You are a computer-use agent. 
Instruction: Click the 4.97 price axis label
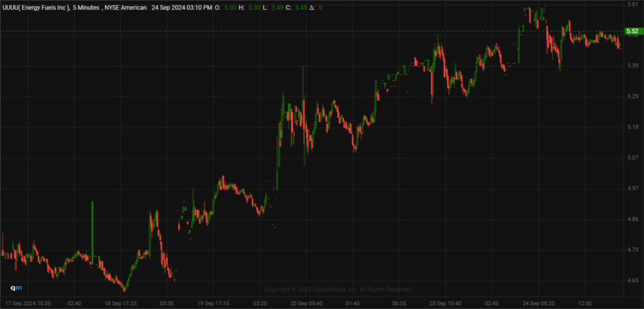632,189
